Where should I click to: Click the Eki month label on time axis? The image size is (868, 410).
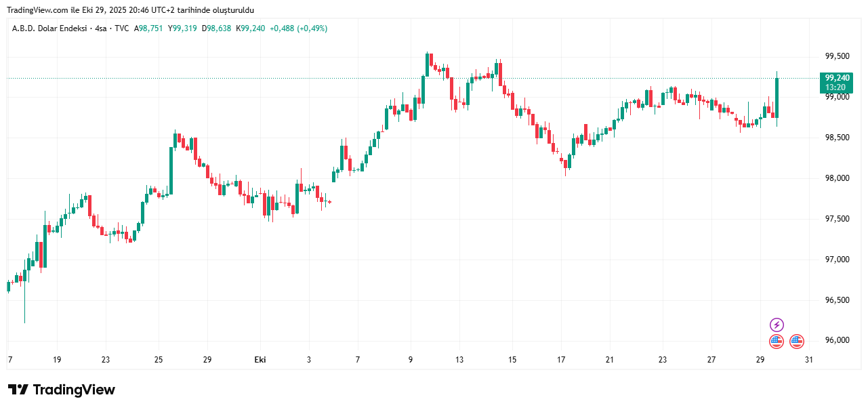pos(260,360)
